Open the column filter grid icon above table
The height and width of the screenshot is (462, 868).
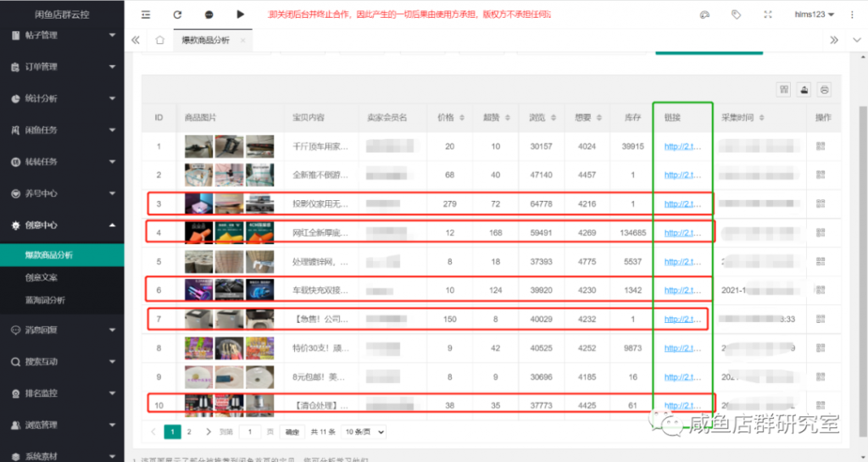tap(783, 90)
